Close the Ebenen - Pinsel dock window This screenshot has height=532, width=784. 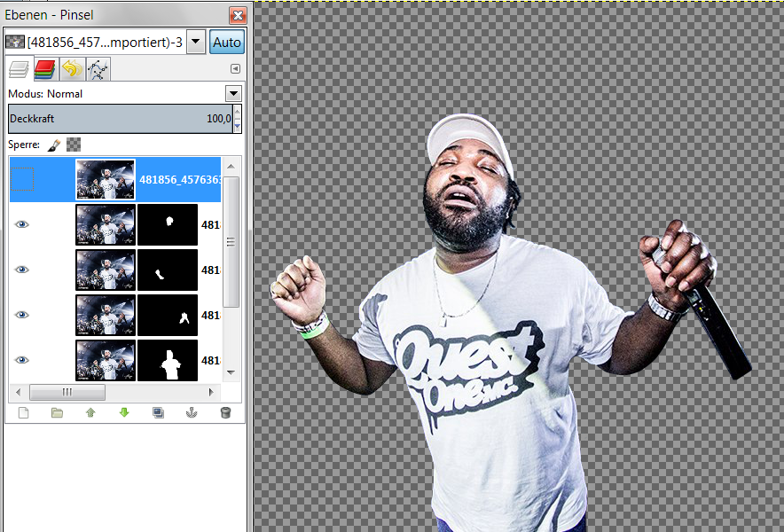(238, 15)
